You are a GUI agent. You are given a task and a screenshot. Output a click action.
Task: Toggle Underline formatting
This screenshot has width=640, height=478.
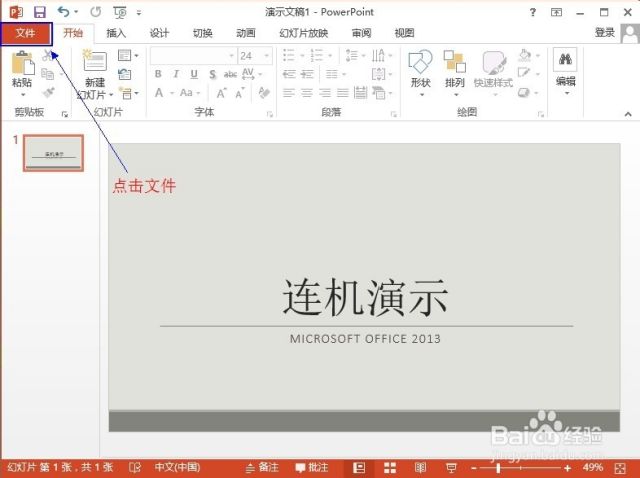(194, 74)
